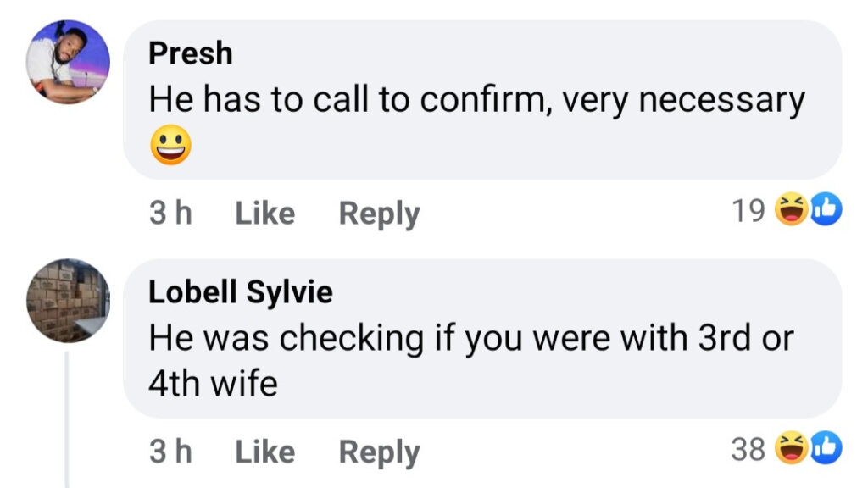View the 38 reactions on Lobell Sylvie's comment
The width and height of the screenshot is (868, 488).
pos(748,450)
